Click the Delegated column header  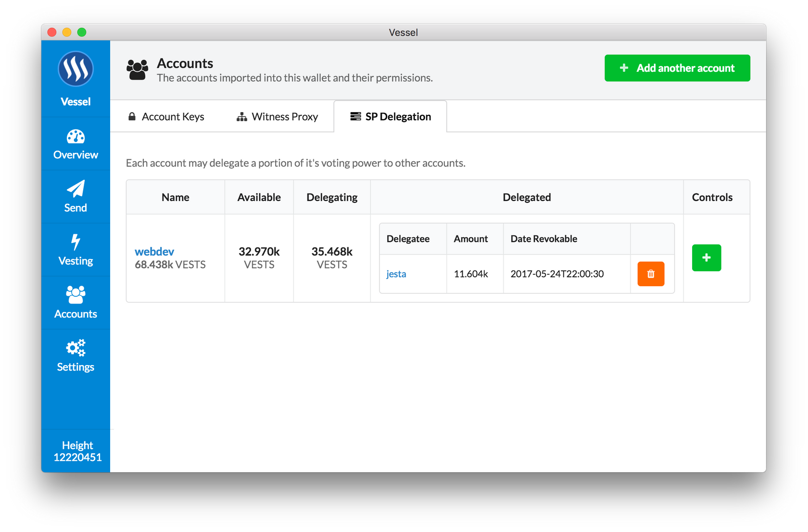(x=527, y=197)
